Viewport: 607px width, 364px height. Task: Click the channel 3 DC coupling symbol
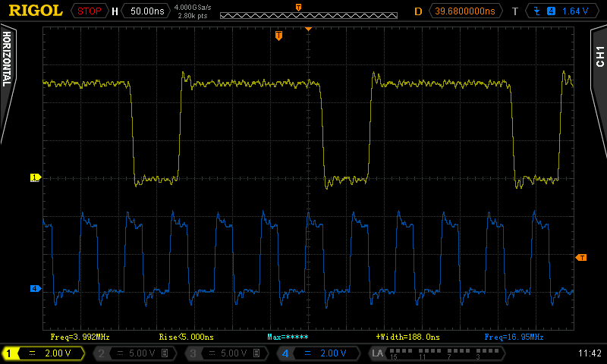click(x=212, y=353)
